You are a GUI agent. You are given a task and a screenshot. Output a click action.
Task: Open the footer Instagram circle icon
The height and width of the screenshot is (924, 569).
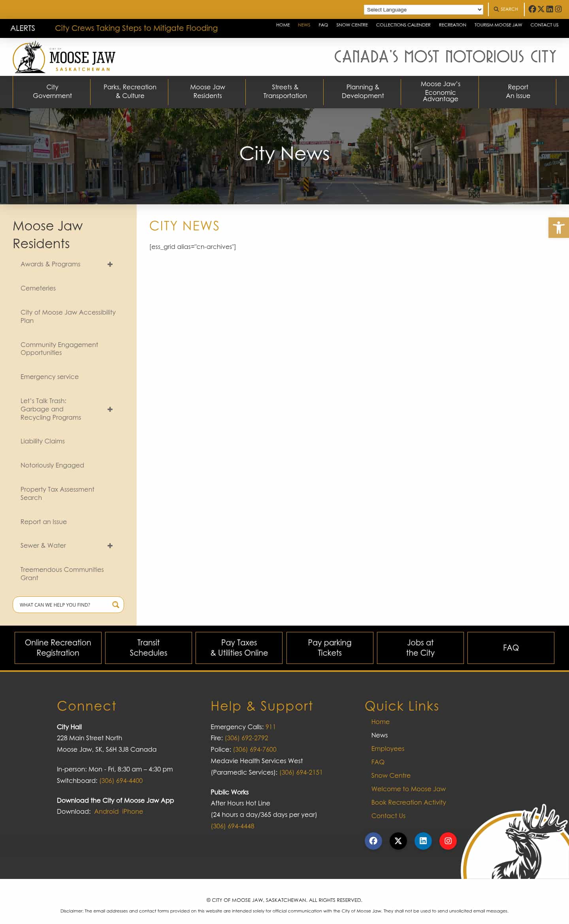[x=448, y=841]
